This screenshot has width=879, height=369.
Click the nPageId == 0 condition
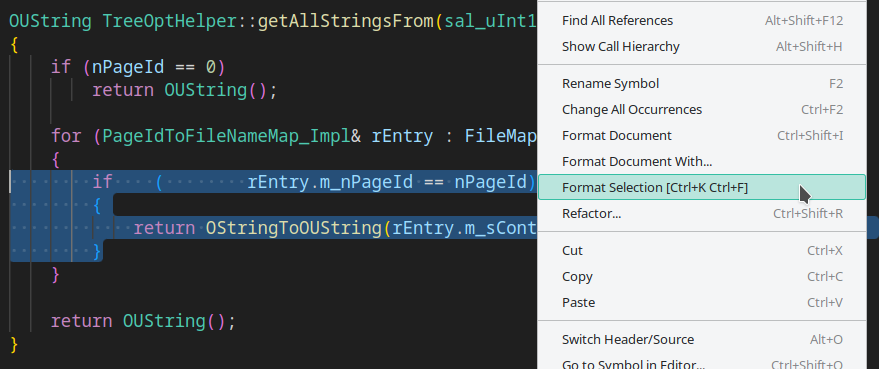tap(154, 67)
